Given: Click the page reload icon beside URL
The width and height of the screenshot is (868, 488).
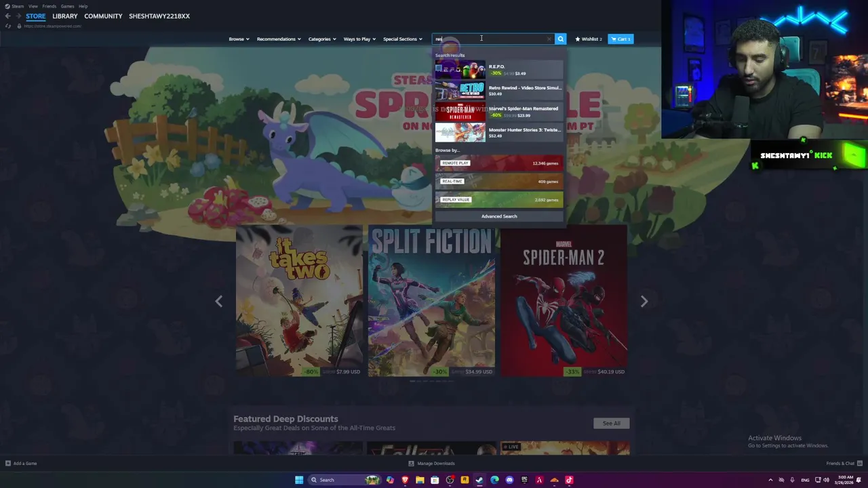Looking at the screenshot, I should pyautogui.click(x=8, y=26).
